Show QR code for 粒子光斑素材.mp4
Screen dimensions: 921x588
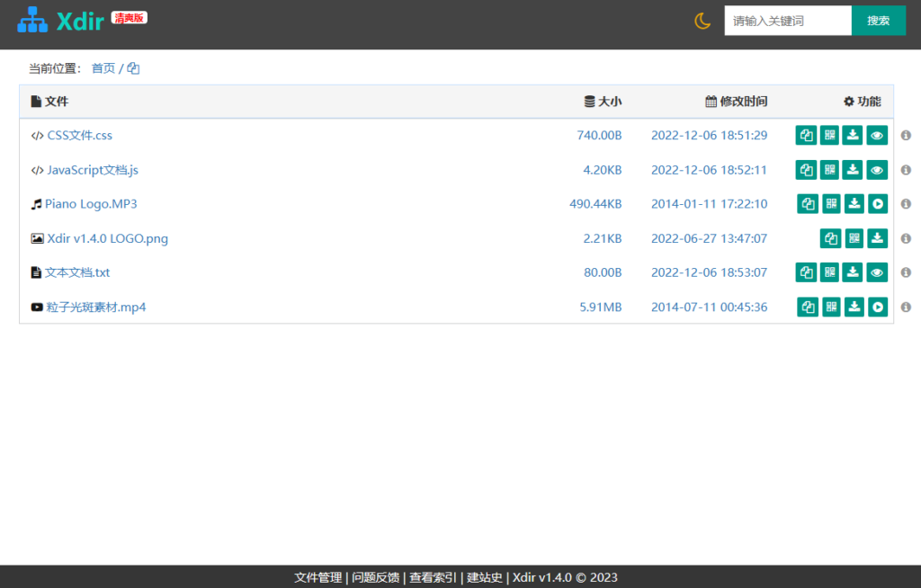click(831, 307)
